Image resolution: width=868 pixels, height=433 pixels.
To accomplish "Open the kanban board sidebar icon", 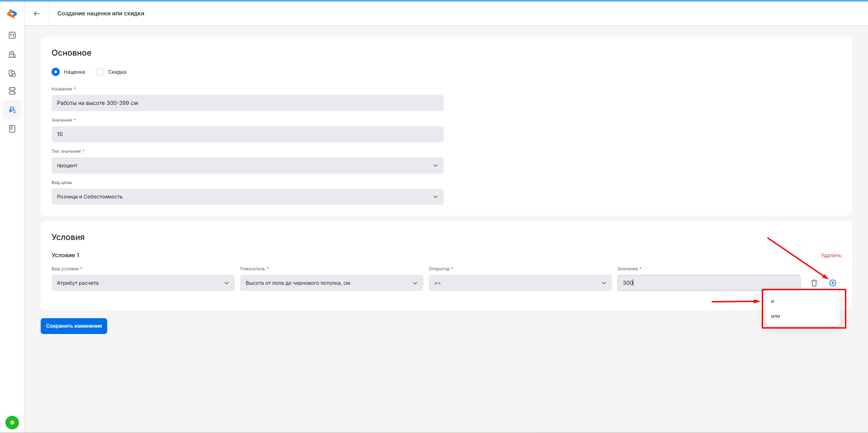I will click(12, 35).
